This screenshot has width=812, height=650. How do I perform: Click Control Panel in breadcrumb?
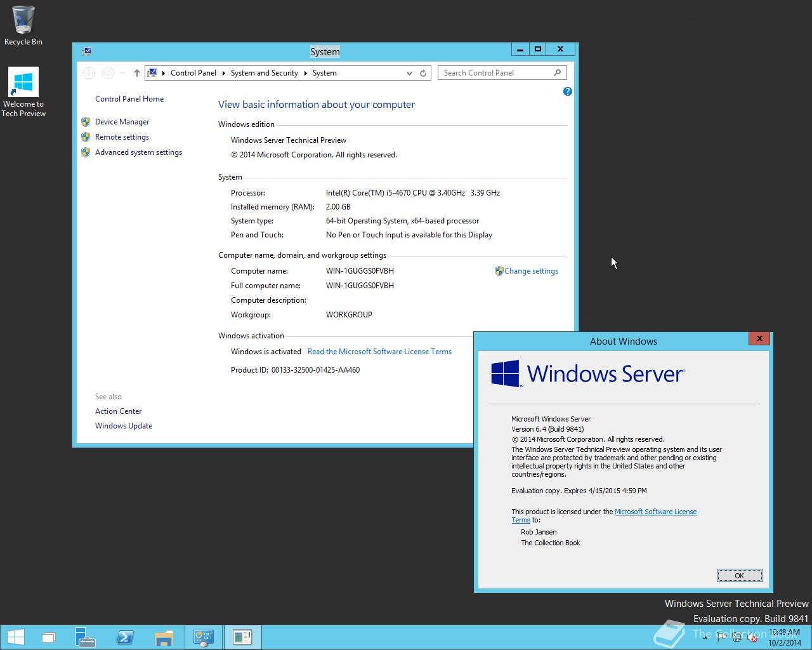(193, 73)
